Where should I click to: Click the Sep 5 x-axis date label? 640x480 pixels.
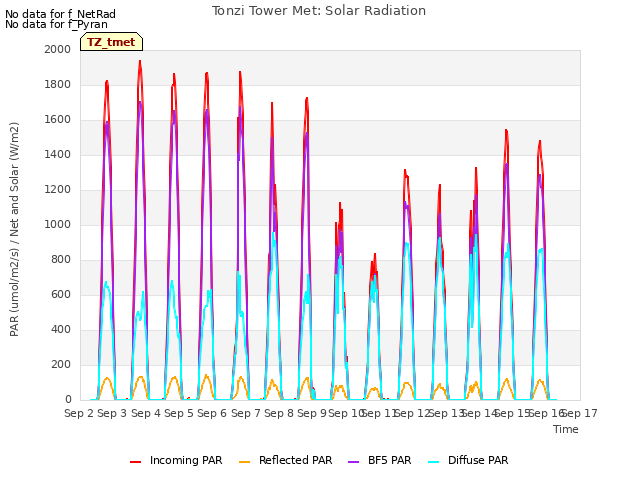[179, 413]
